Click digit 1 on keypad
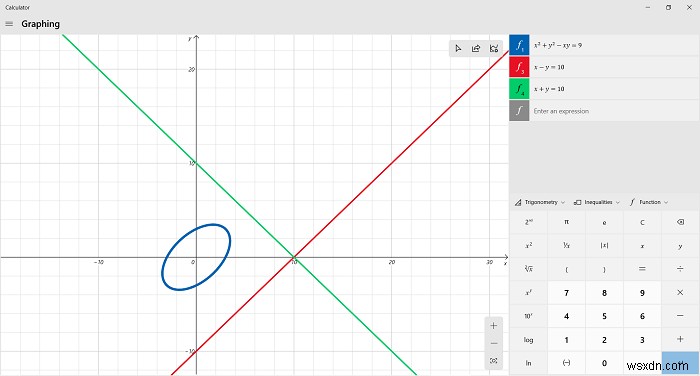Screen dimensions: 700x376 tap(567, 340)
